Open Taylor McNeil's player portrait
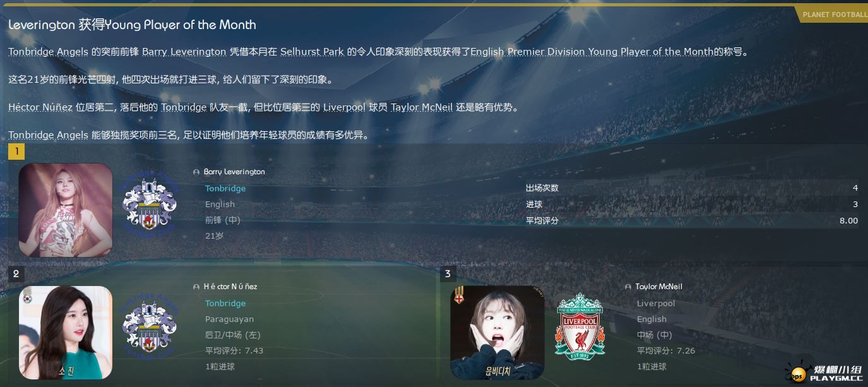Viewport: 868px width, 387px height. (x=497, y=333)
